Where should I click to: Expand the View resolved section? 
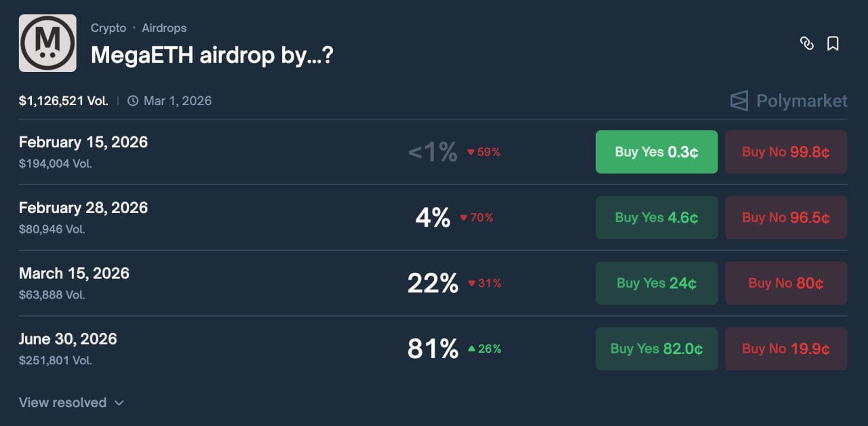pos(62,402)
